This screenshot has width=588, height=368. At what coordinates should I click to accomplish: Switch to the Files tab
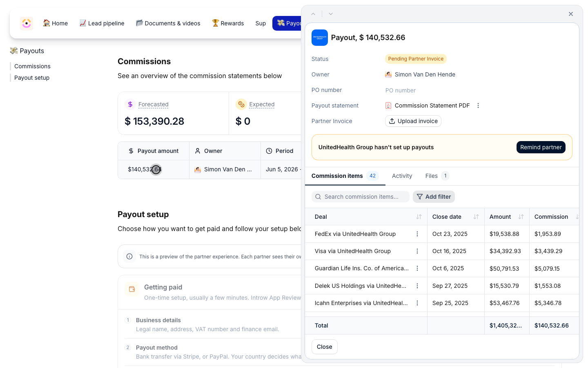[437, 176]
